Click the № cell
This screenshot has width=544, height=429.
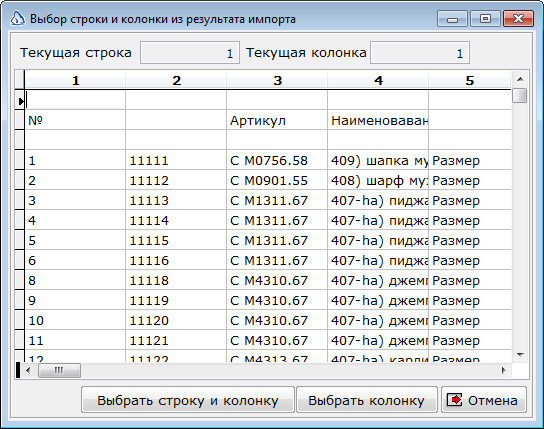coord(75,120)
